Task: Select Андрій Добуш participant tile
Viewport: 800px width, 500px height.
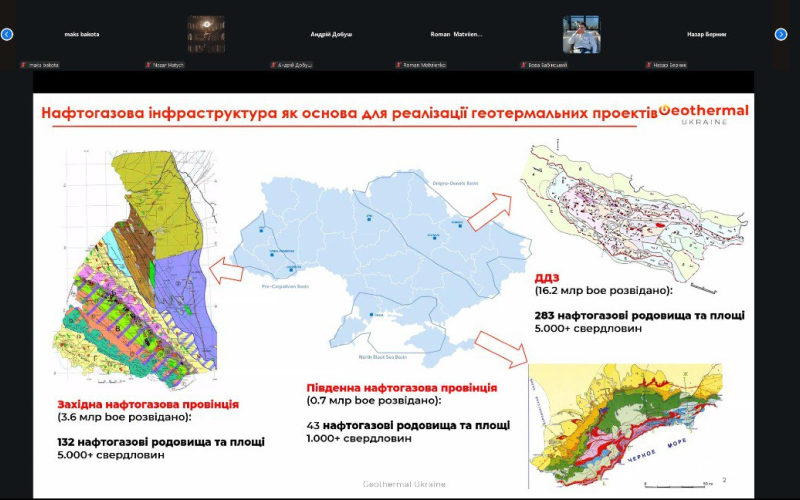Action: [331, 35]
